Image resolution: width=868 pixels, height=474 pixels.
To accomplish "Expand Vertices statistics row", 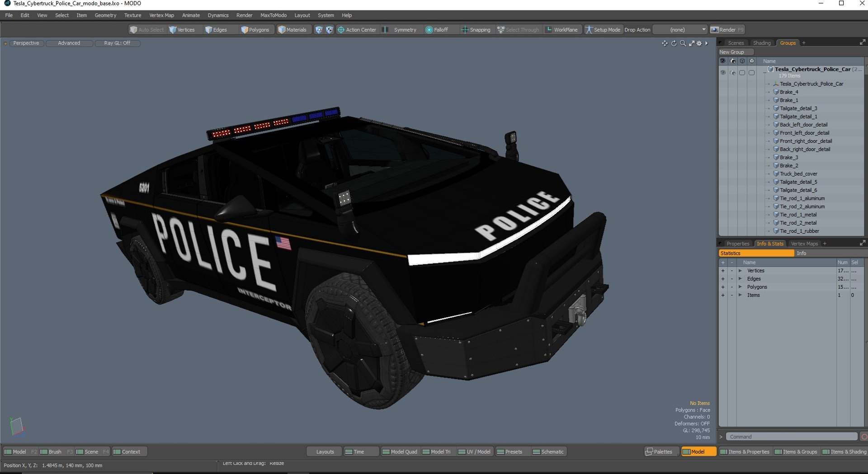I will coord(740,271).
